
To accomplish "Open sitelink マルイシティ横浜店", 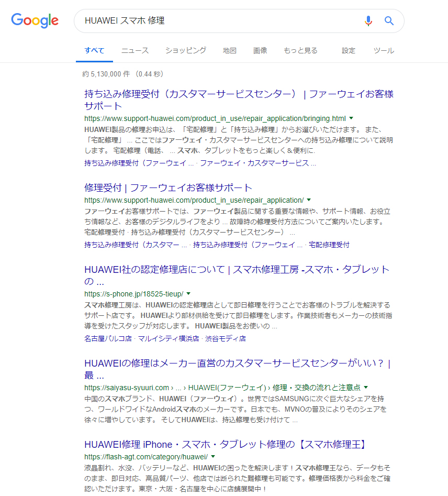I will tap(169, 338).
